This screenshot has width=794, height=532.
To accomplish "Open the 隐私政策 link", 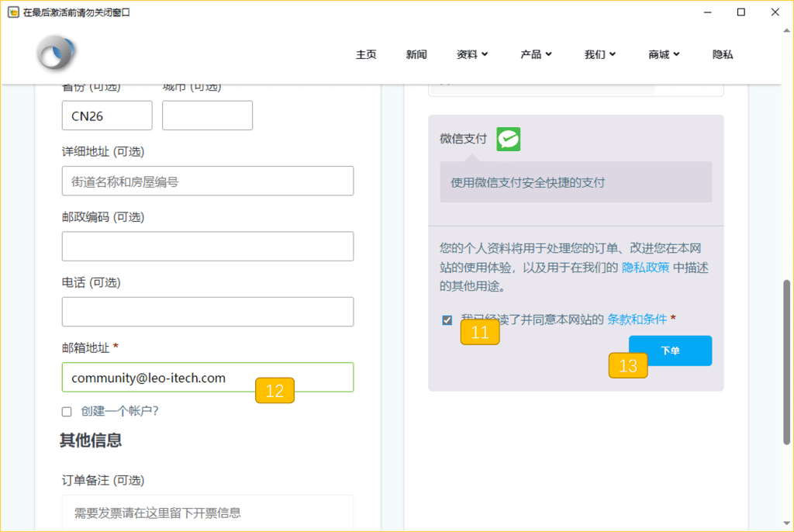I will tap(645, 268).
